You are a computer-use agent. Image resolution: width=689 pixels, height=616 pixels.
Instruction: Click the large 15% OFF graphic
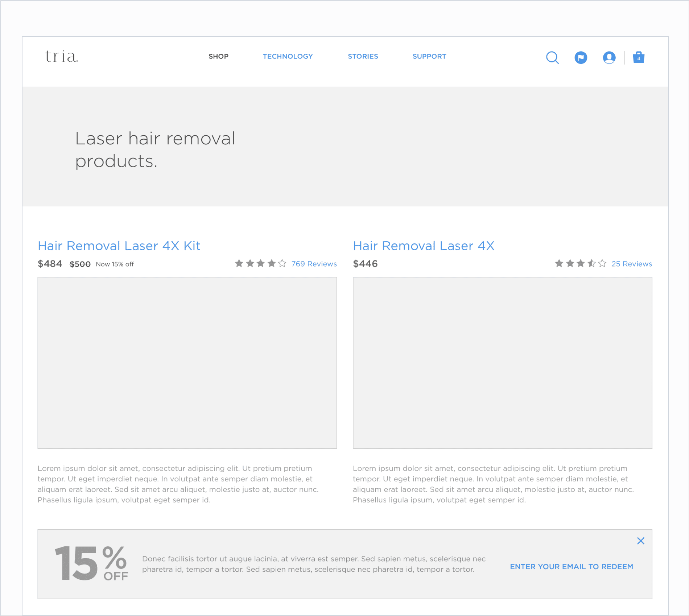(91, 563)
